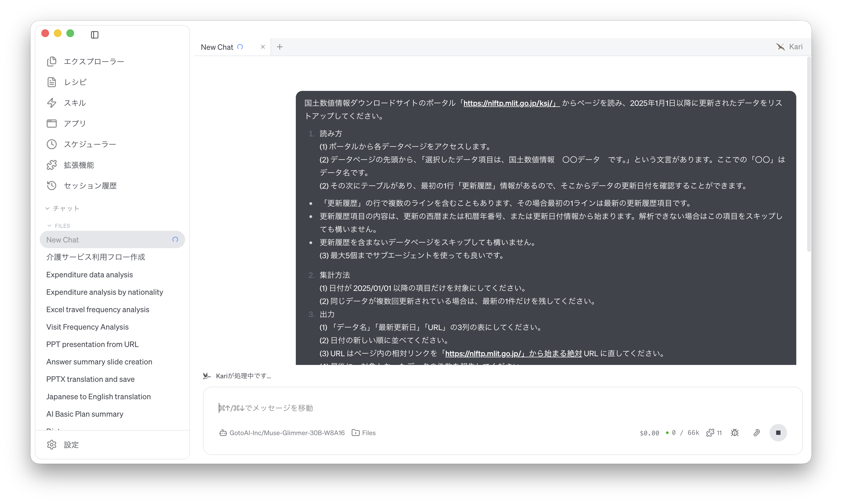Open 介護サービス利用フロー作成 chat
The image size is (842, 504).
point(96,257)
